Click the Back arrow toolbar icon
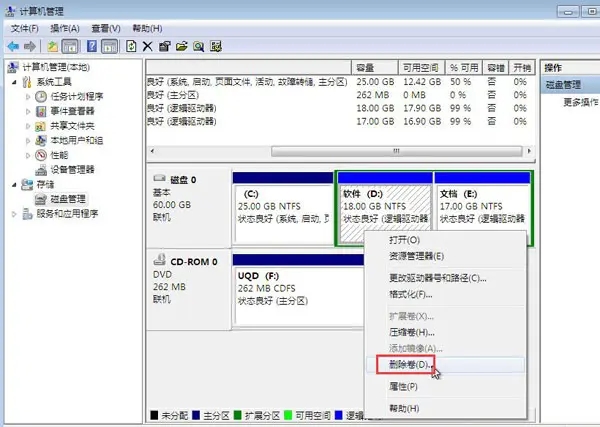This screenshot has height=427, width=600. tap(13, 46)
